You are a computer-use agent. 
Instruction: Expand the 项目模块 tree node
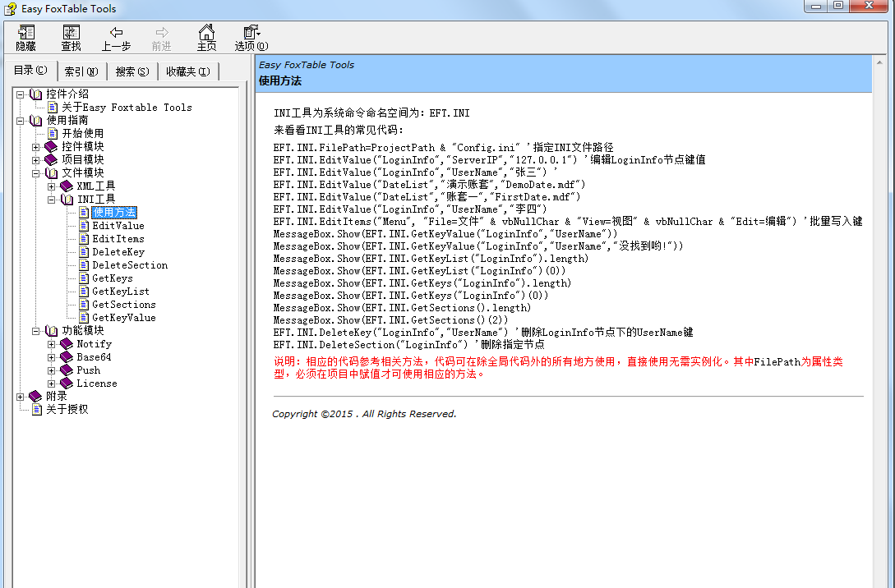(x=35, y=160)
